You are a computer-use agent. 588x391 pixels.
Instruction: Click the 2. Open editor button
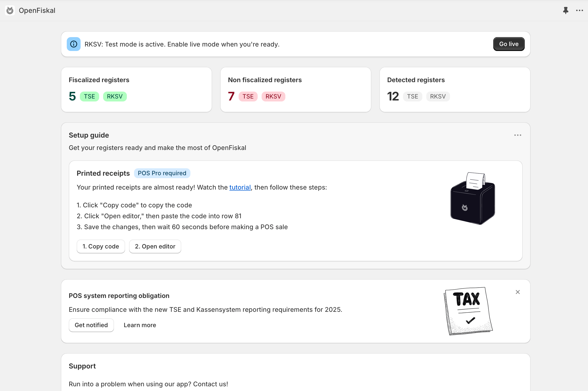click(155, 246)
